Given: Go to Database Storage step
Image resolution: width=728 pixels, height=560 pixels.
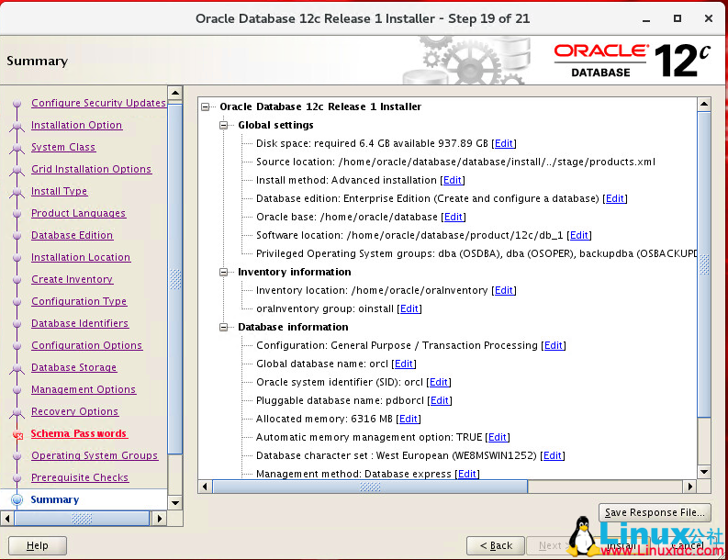Looking at the screenshot, I should [73, 368].
